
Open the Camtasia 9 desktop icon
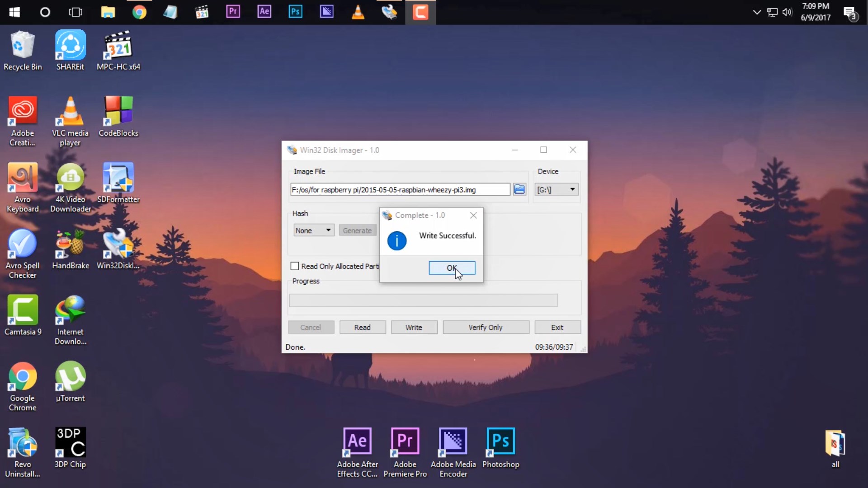(23, 315)
